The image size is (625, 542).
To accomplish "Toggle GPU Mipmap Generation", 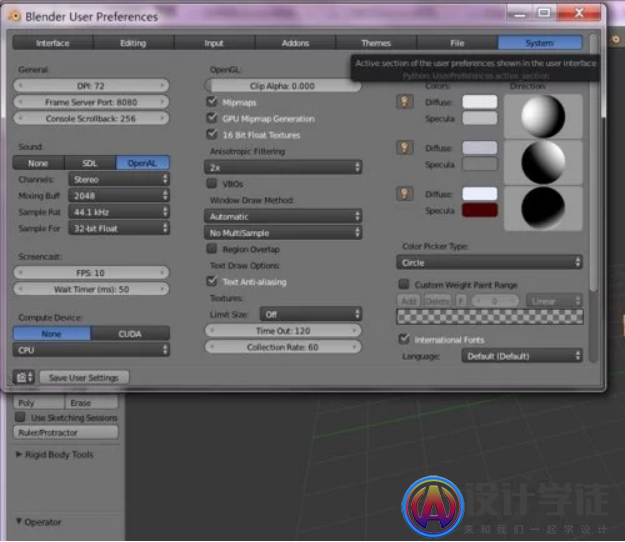I will [212, 118].
